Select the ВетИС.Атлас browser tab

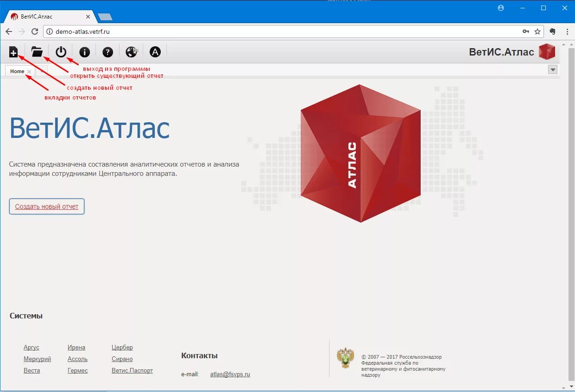[x=51, y=17]
